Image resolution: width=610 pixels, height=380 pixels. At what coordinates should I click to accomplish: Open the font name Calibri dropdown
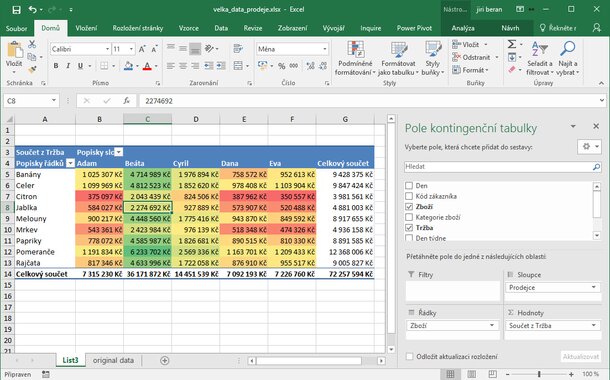pos(107,49)
